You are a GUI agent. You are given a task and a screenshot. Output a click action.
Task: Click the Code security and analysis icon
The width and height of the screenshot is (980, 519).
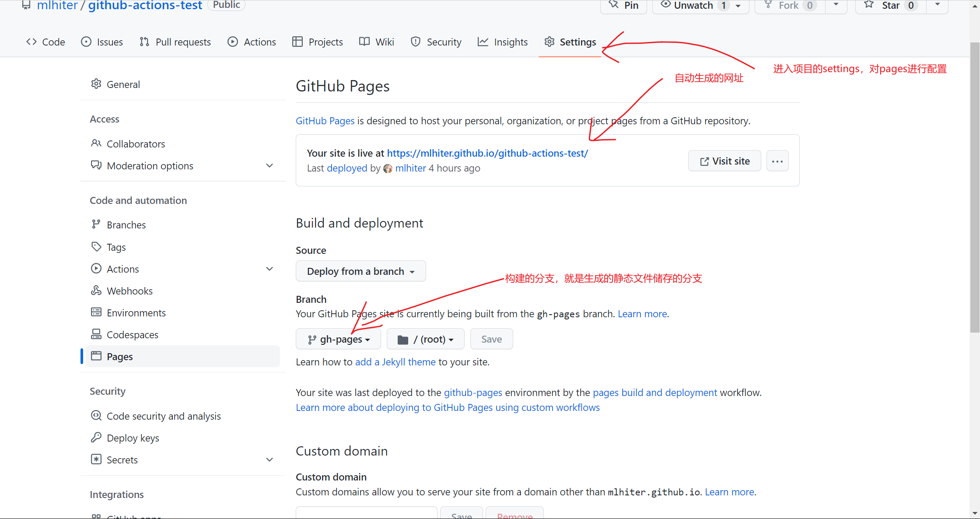click(96, 416)
